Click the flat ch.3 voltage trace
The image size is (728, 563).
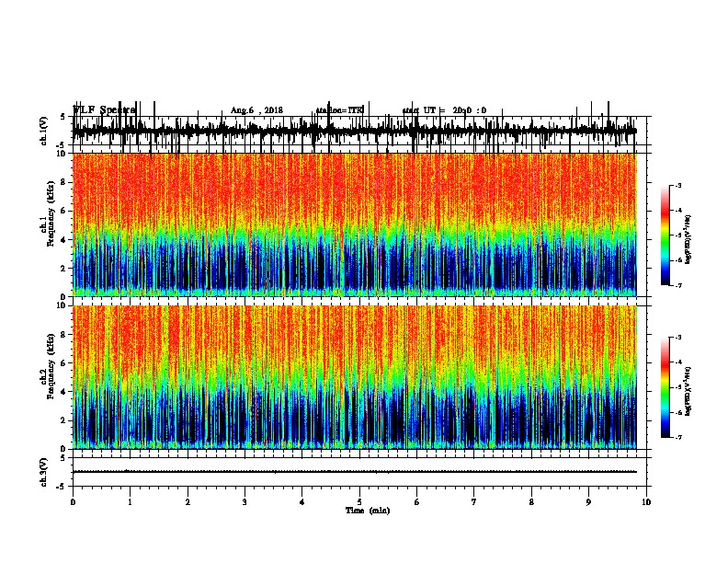[355, 472]
